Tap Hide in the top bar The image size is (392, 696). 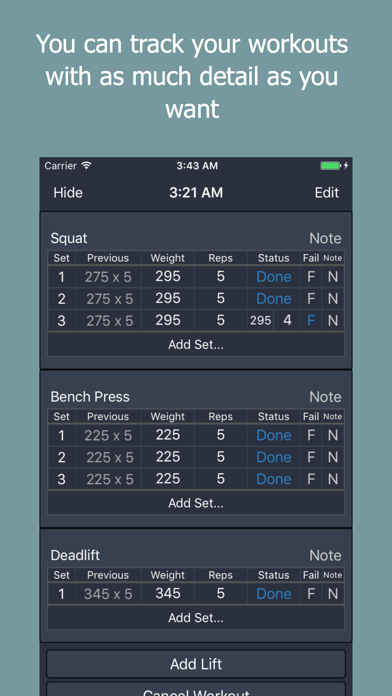(68, 193)
